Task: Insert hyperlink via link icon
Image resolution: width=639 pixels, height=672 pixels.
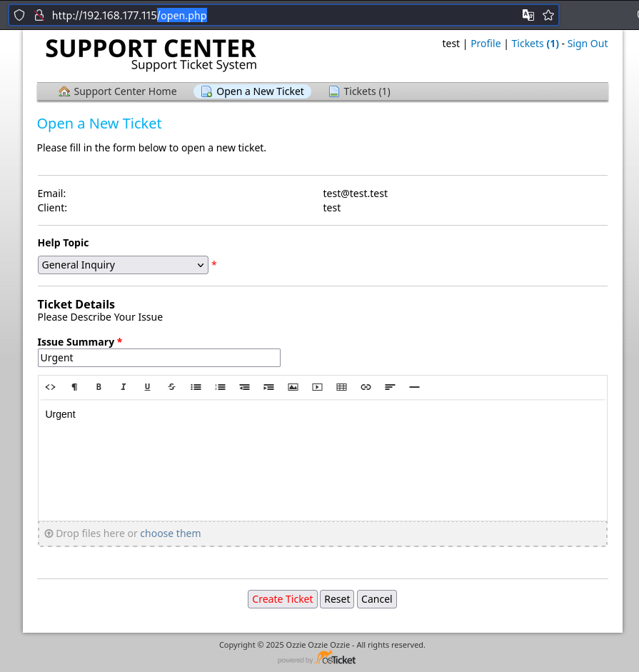Action: pos(366,387)
